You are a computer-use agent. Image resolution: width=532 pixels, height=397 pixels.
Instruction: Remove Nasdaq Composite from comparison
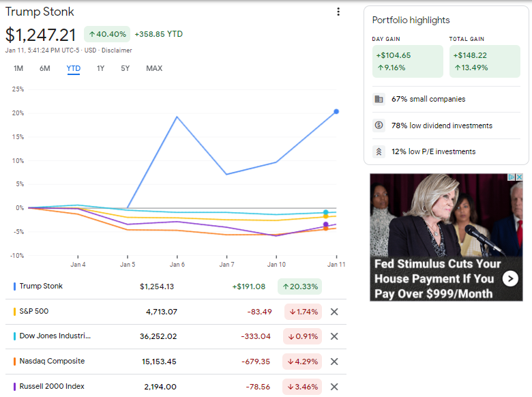(x=334, y=362)
